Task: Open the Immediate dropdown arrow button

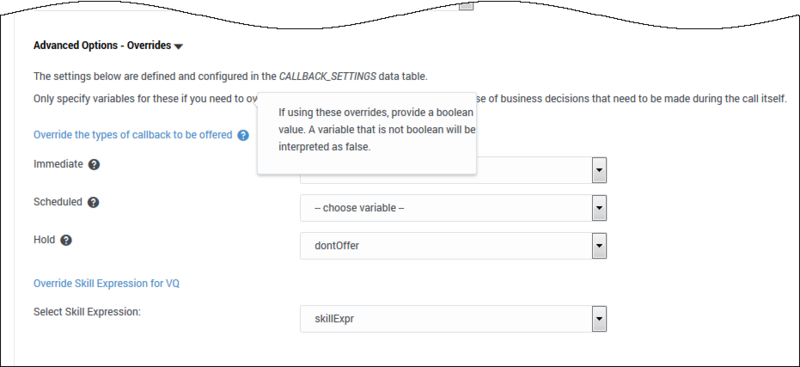Action: pos(599,170)
